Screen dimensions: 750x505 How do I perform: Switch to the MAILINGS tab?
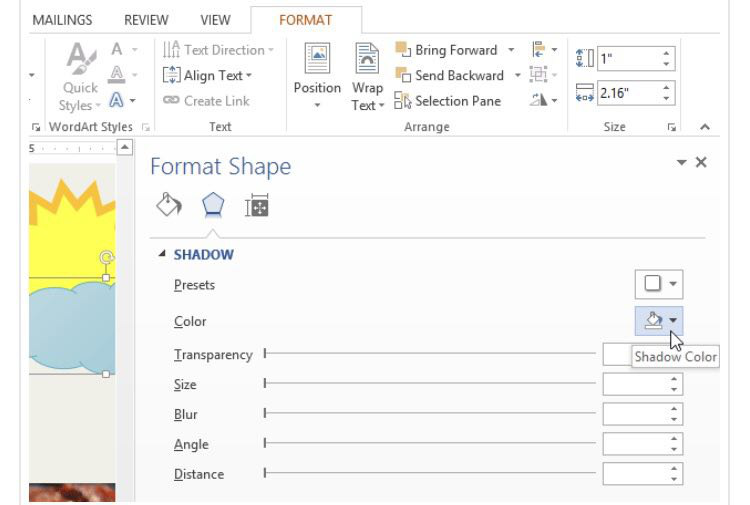(x=62, y=20)
